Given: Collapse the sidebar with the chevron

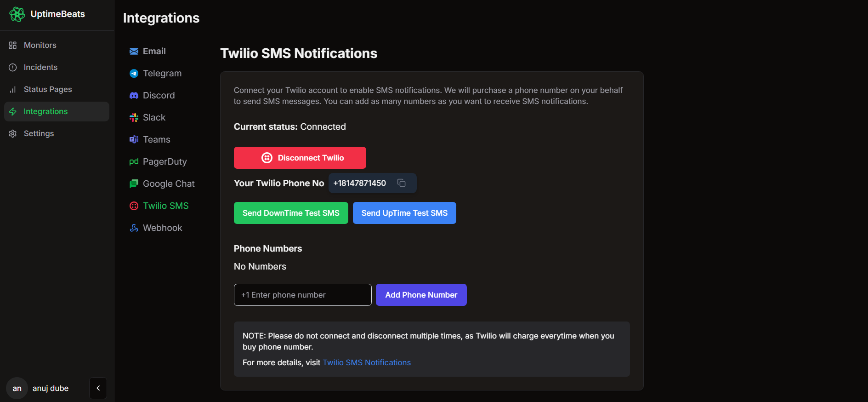Looking at the screenshot, I should [98, 388].
